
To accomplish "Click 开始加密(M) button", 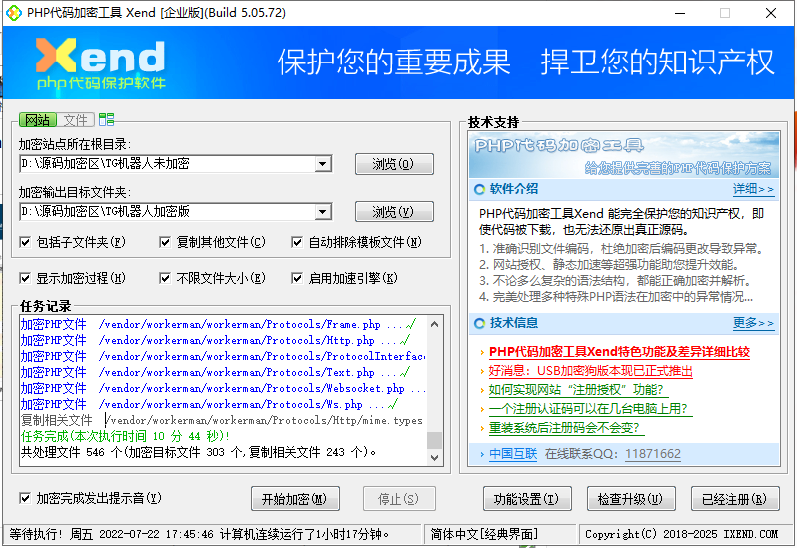I will 295,499.
